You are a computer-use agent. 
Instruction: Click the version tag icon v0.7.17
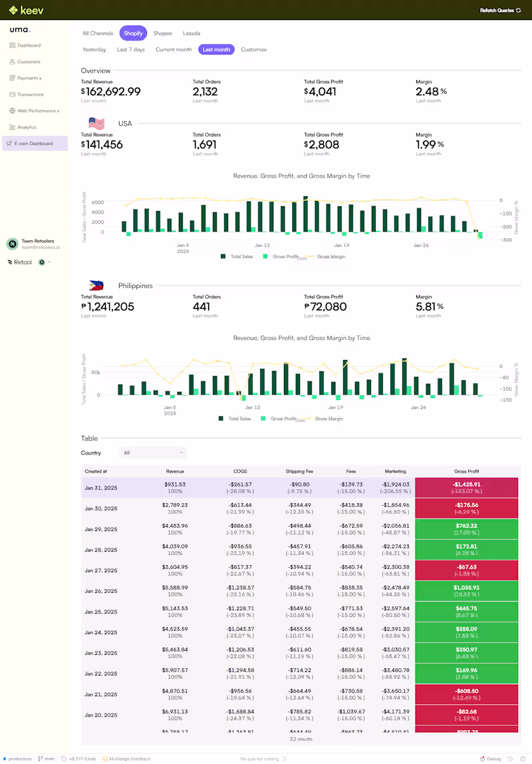pyautogui.click(x=65, y=759)
